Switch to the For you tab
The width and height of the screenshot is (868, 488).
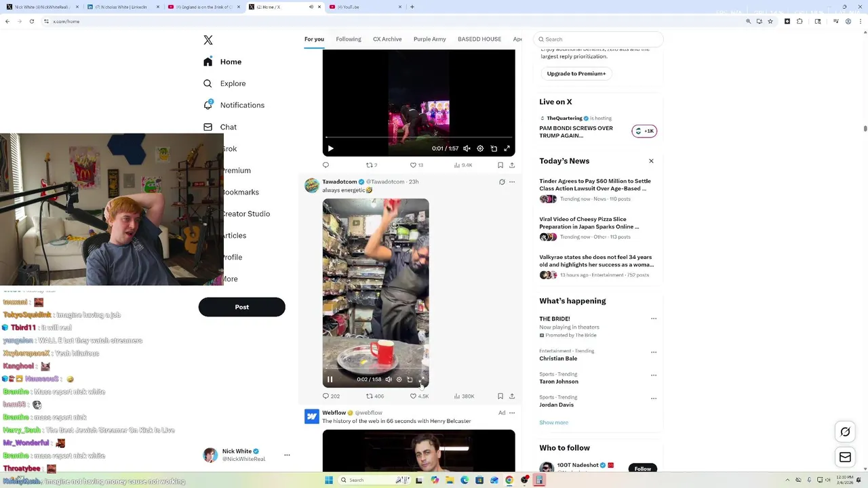click(314, 39)
